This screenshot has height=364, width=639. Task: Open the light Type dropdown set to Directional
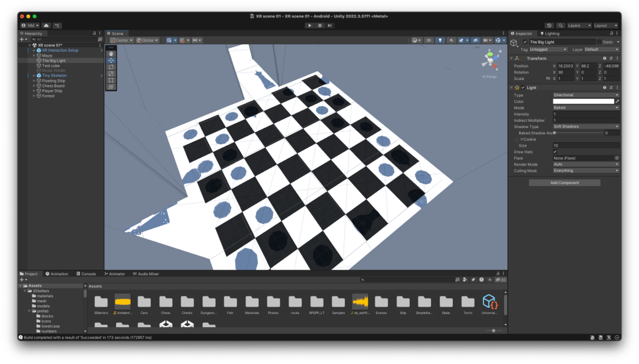click(x=585, y=95)
